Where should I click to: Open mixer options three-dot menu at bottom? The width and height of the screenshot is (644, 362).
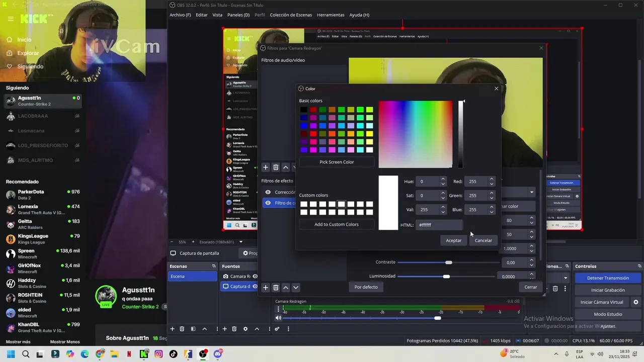pyautogui.click(x=288, y=329)
